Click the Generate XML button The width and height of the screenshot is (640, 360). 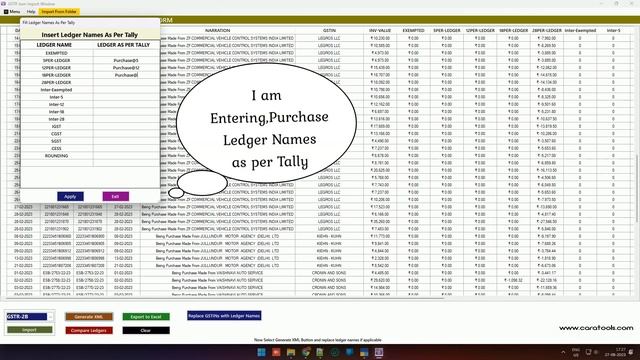[x=89, y=317]
